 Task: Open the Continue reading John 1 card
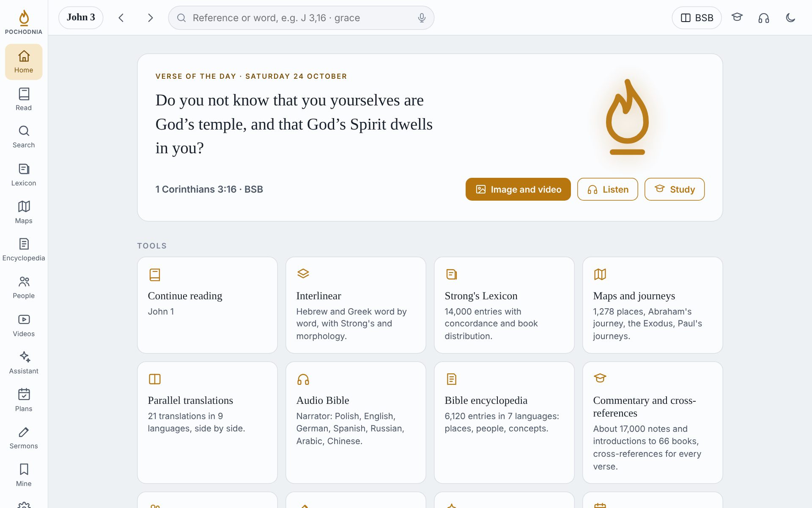pyautogui.click(x=207, y=305)
